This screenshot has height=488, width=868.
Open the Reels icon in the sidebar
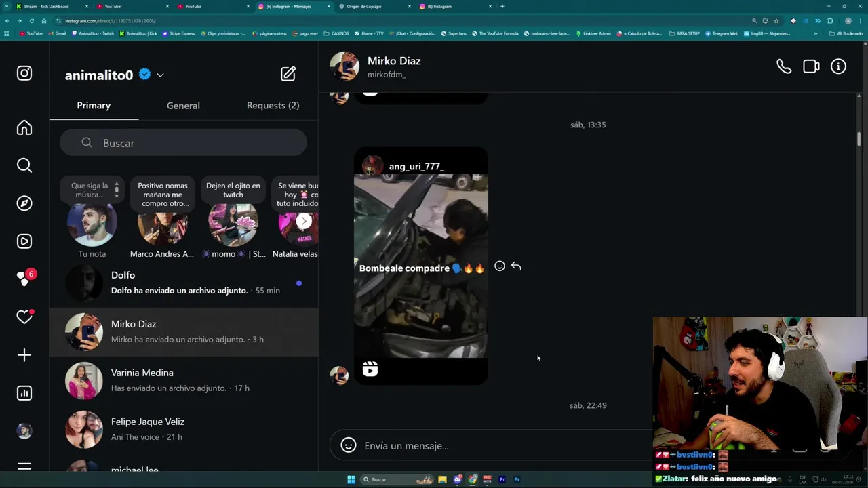coord(24,241)
